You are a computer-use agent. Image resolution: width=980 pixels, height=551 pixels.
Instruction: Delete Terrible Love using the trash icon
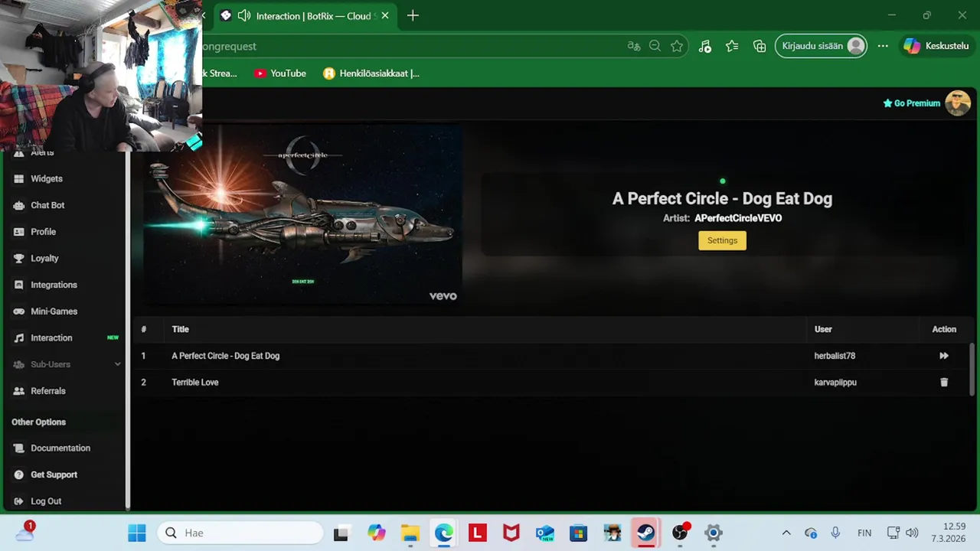(944, 382)
